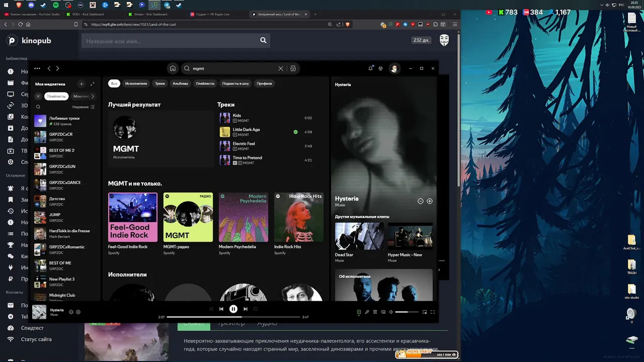Skip to next track
The height and width of the screenshot is (362, 644).
pyautogui.click(x=246, y=309)
